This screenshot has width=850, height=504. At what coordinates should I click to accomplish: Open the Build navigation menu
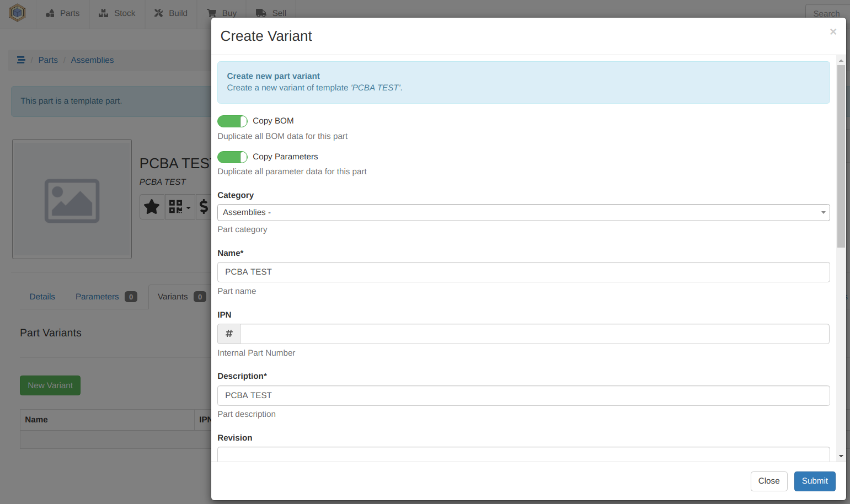(171, 13)
